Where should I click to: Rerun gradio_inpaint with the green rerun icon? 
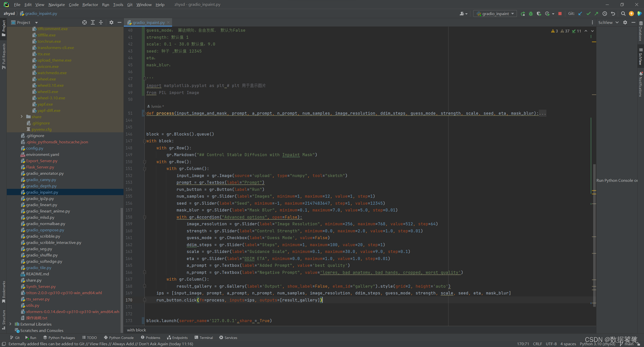tap(523, 14)
